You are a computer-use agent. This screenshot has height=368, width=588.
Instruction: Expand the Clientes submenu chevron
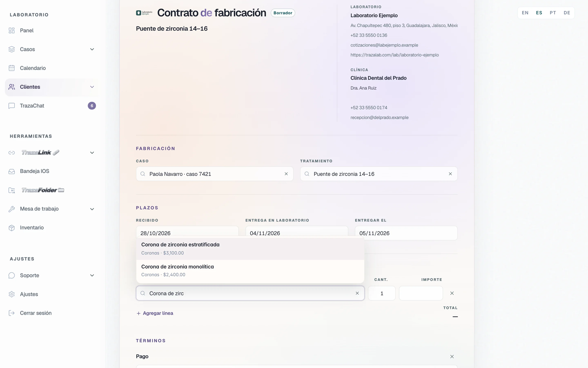[x=92, y=87]
